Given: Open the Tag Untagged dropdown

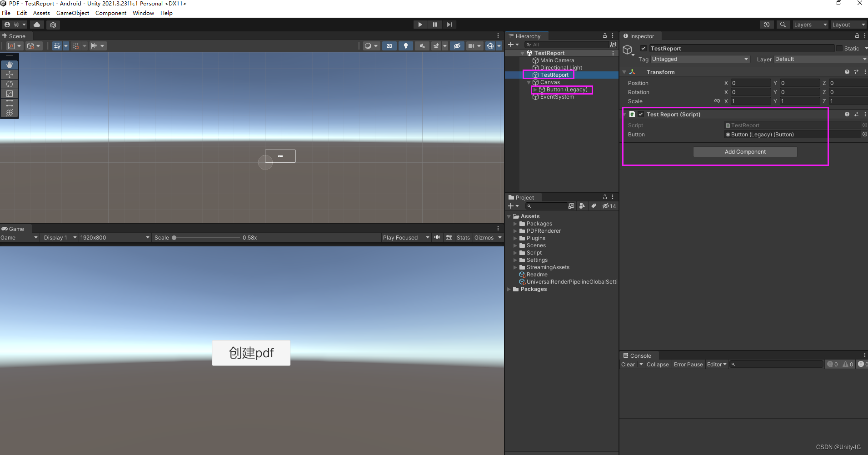Looking at the screenshot, I should 700,59.
